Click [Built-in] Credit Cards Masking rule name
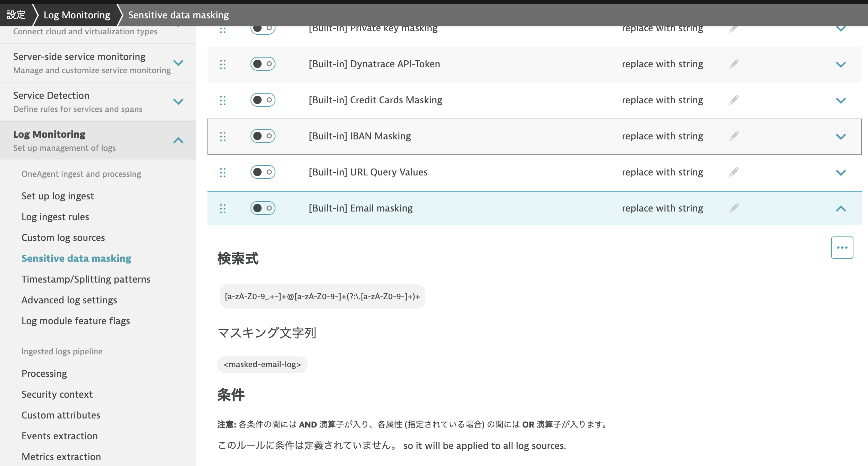This screenshot has height=466, width=868. (375, 100)
